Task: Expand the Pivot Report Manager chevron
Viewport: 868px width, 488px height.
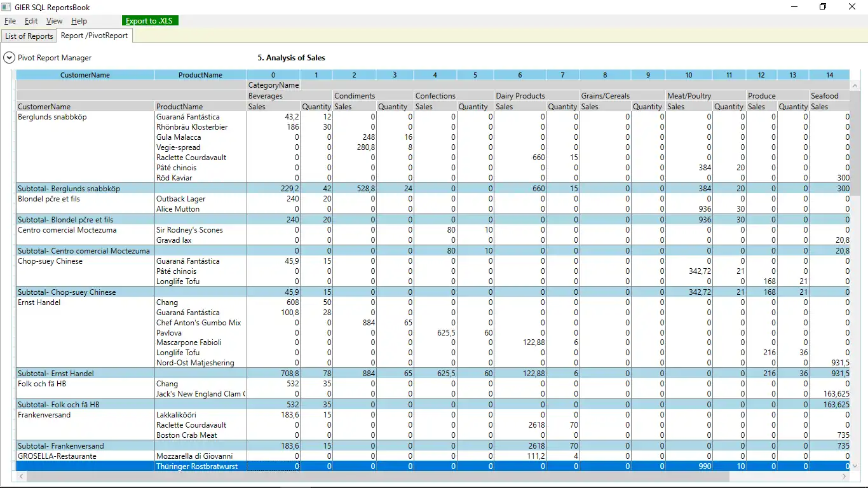Action: (x=9, y=58)
